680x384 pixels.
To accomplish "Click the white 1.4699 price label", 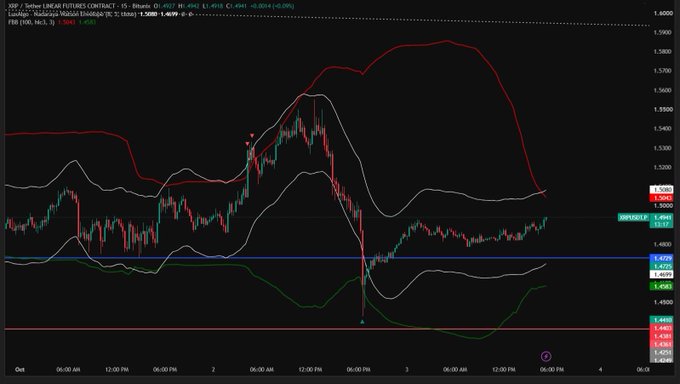I will (x=662, y=275).
